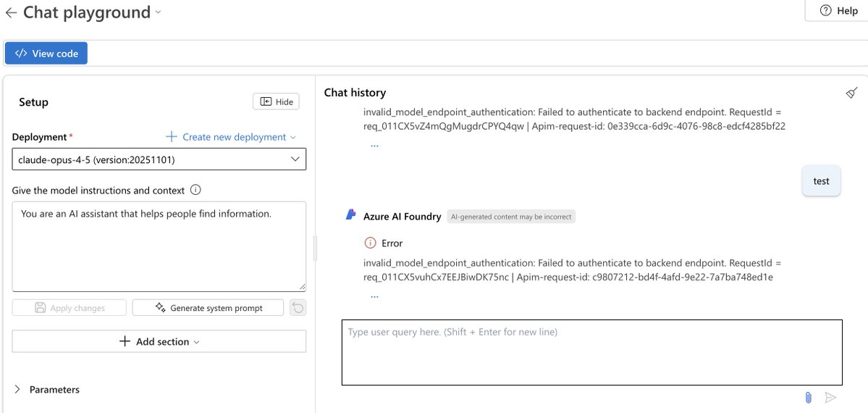The image size is (868, 413).
Task: Click the undo reset icon button
Action: tap(298, 308)
